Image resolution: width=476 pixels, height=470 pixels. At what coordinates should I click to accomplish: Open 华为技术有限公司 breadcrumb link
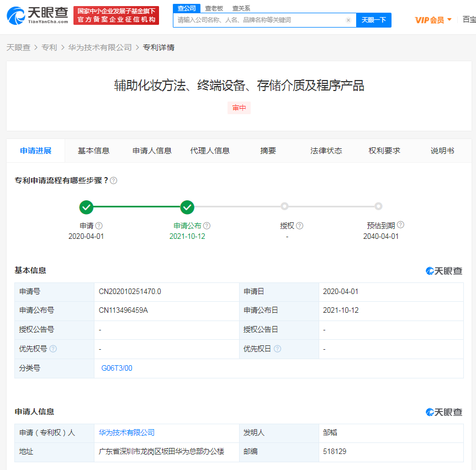click(x=100, y=47)
